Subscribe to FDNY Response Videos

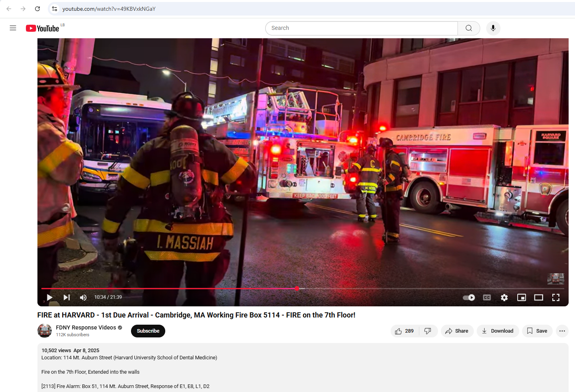pyautogui.click(x=148, y=331)
